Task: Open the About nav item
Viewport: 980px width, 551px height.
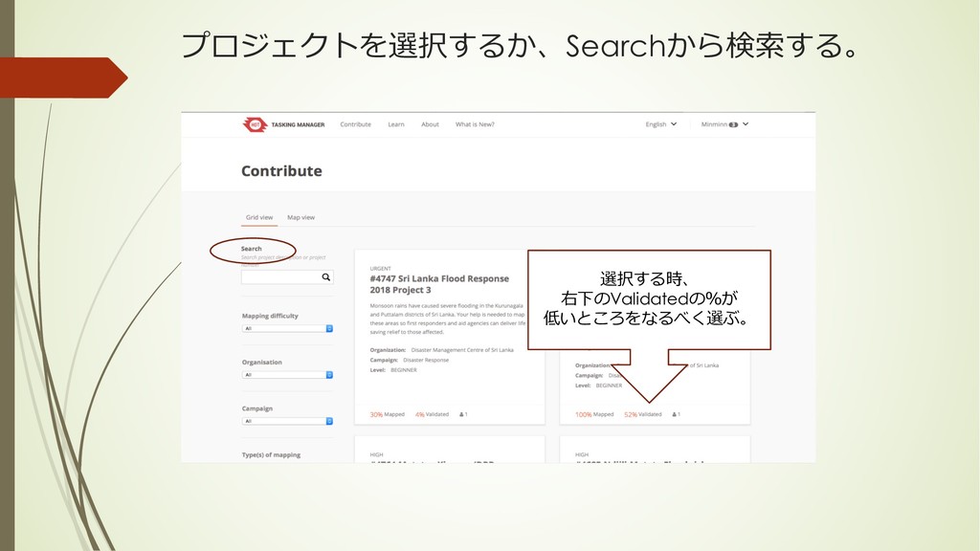Action: [430, 124]
